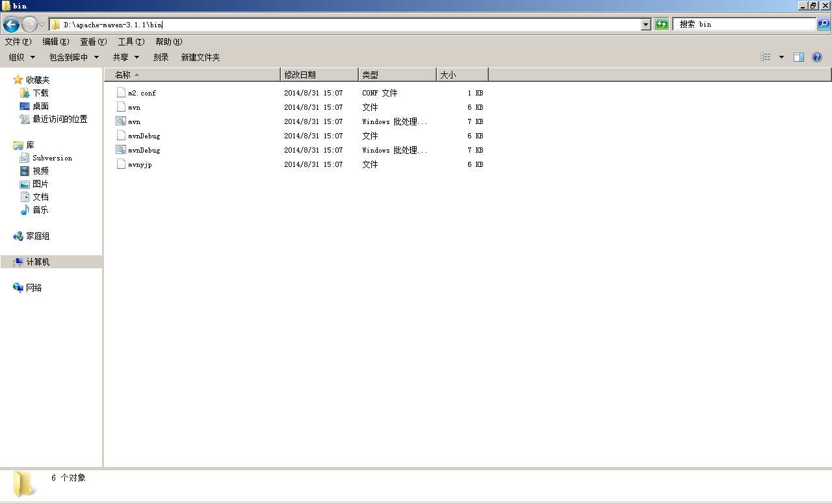This screenshot has width=832, height=504.
Task: Select the mvnDebug plain file icon
Action: 120,136
